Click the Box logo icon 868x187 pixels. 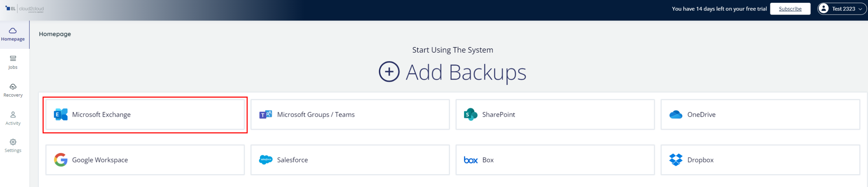pyautogui.click(x=470, y=160)
